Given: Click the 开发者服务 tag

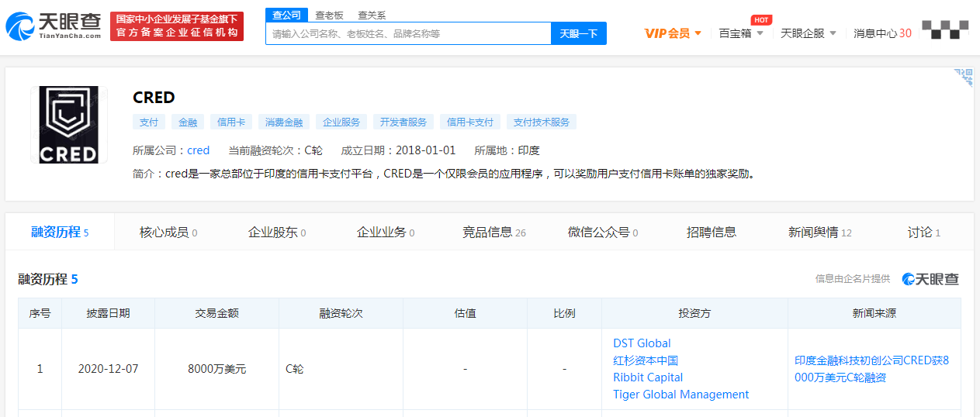Looking at the screenshot, I should [403, 122].
